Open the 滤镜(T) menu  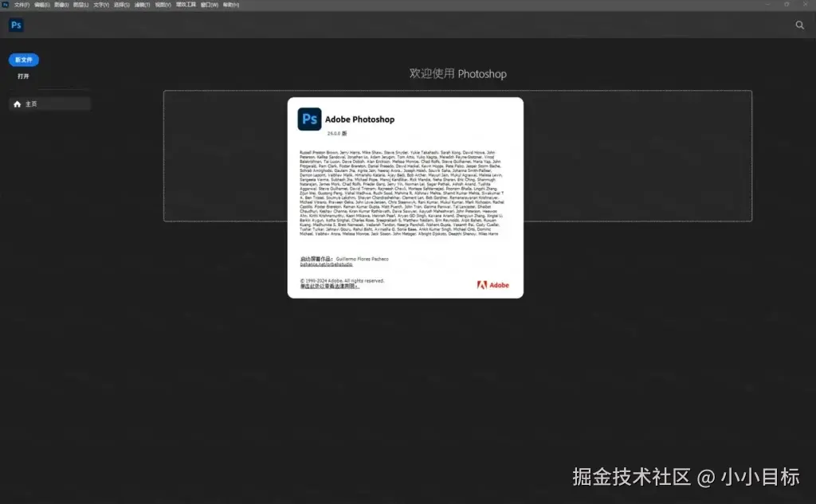tap(142, 5)
